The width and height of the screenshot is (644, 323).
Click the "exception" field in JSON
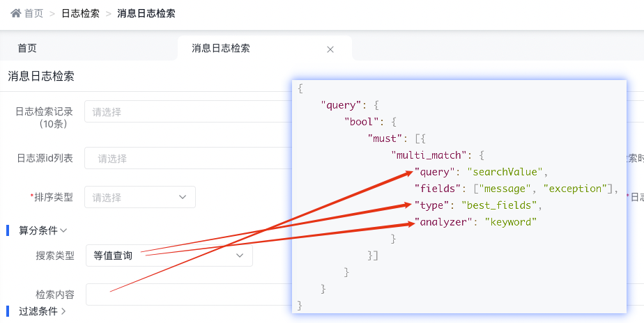[x=575, y=189]
